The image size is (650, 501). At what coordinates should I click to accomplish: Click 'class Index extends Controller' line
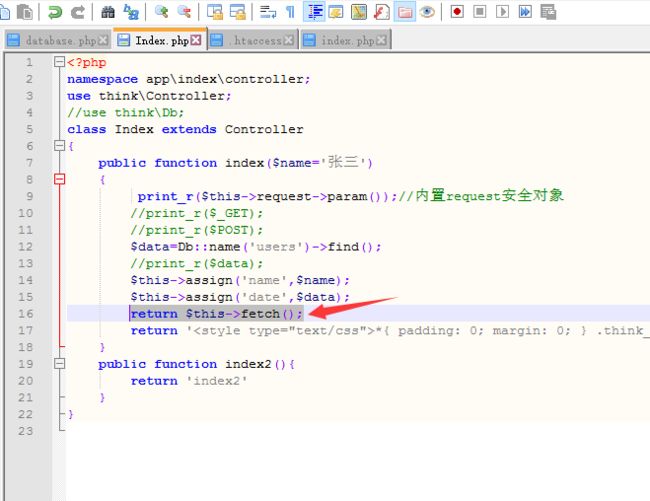tap(185, 129)
